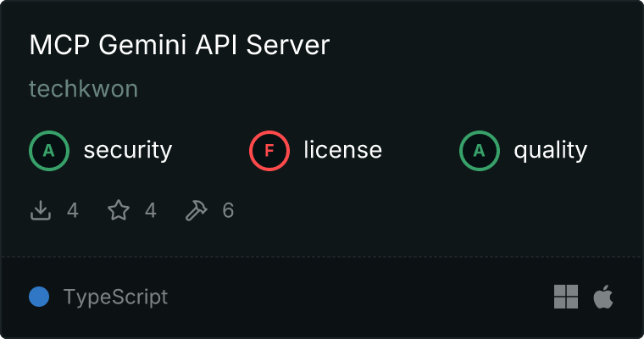The width and height of the screenshot is (644, 339).
Task: Click the TypeScript language label
Action: (115, 297)
